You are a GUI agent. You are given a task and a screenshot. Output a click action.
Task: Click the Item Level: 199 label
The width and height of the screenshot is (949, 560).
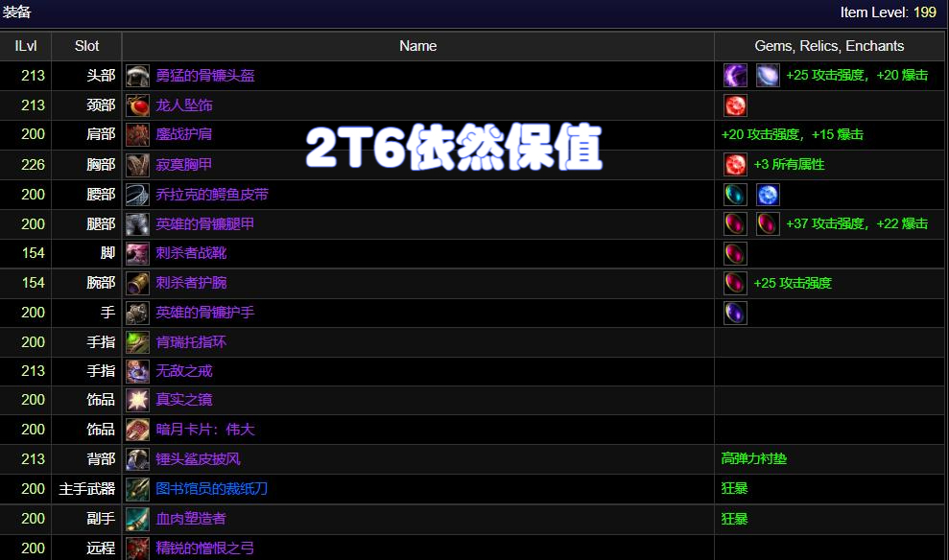point(888,12)
